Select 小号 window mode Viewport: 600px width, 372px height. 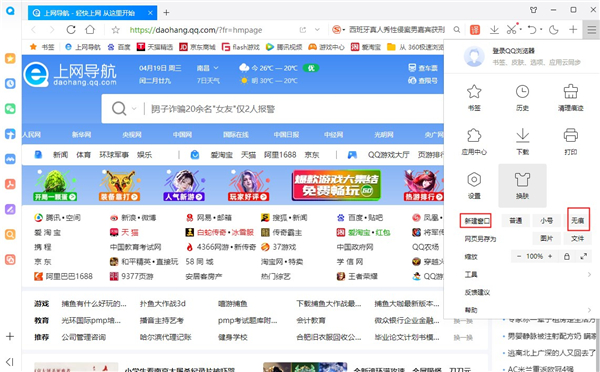546,220
